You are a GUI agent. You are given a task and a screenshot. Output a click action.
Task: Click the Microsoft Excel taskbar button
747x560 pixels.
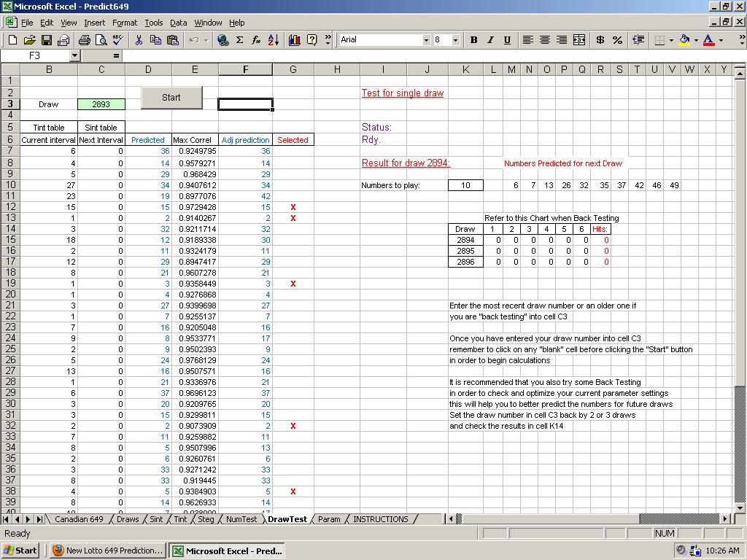227,551
